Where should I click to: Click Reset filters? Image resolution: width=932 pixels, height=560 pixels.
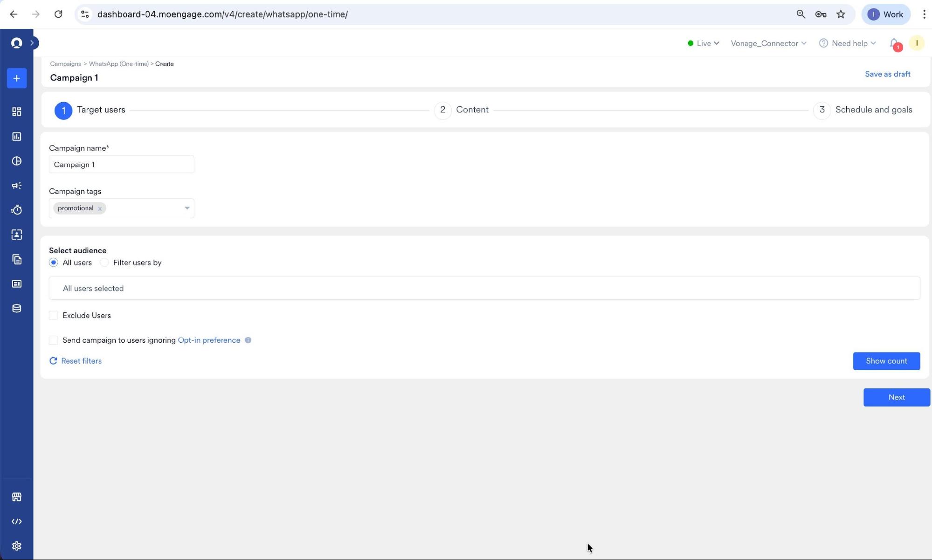tap(76, 361)
